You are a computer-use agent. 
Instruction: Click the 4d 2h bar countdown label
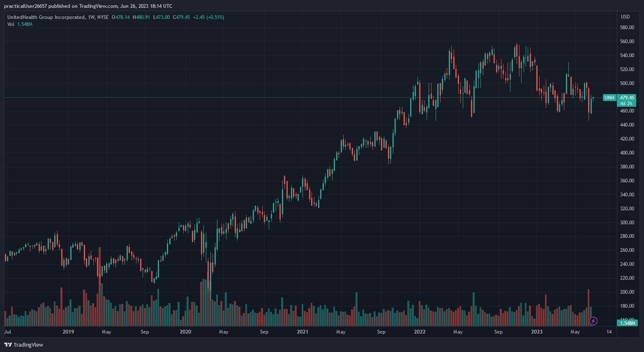point(626,104)
